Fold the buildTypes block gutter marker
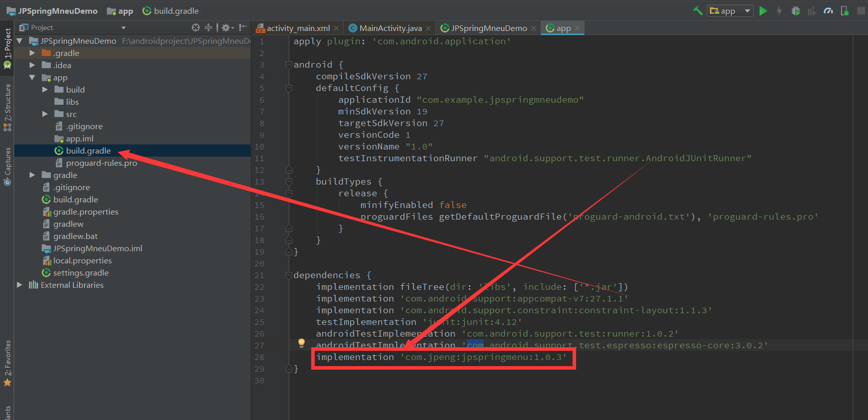 (x=289, y=182)
